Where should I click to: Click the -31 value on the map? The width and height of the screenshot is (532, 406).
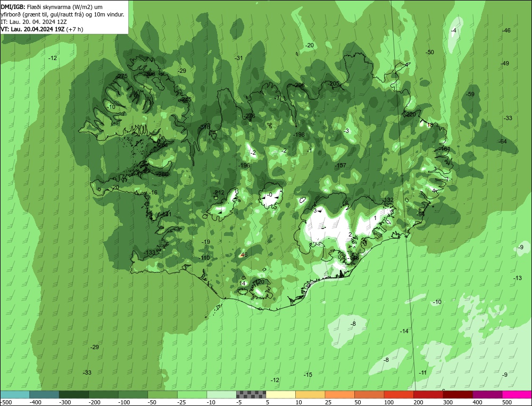click(239, 58)
